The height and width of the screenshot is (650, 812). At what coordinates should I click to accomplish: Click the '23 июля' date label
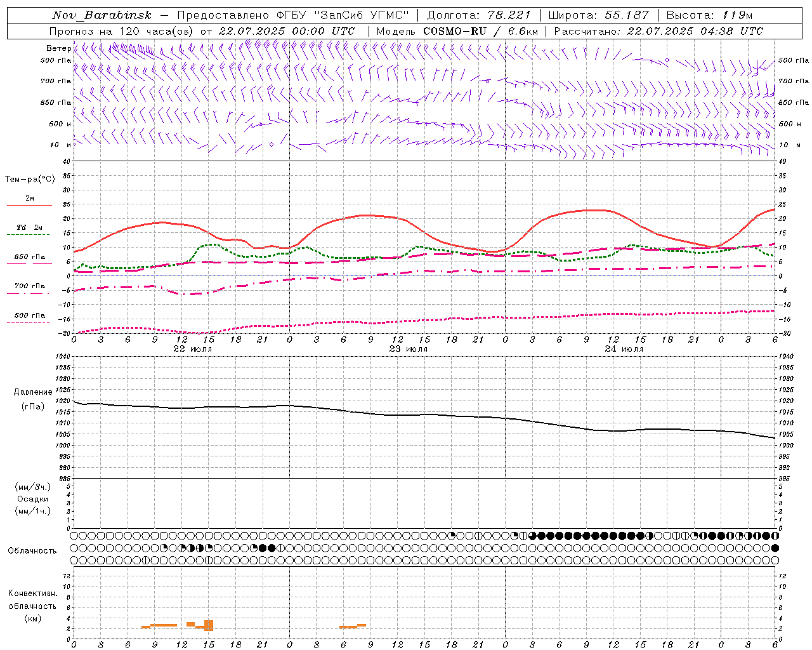pyautogui.click(x=408, y=348)
